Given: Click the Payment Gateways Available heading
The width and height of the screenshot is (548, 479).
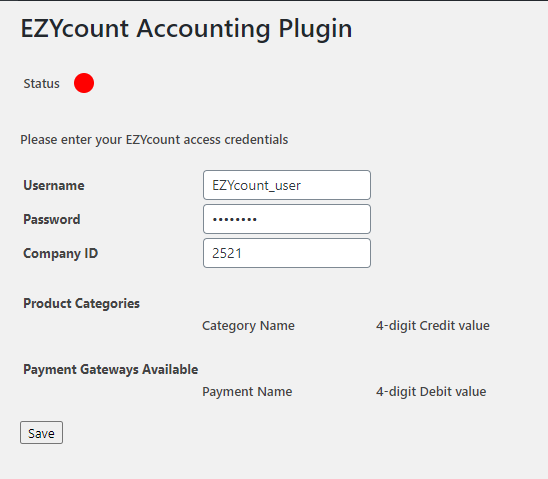Looking at the screenshot, I should (x=110, y=369).
